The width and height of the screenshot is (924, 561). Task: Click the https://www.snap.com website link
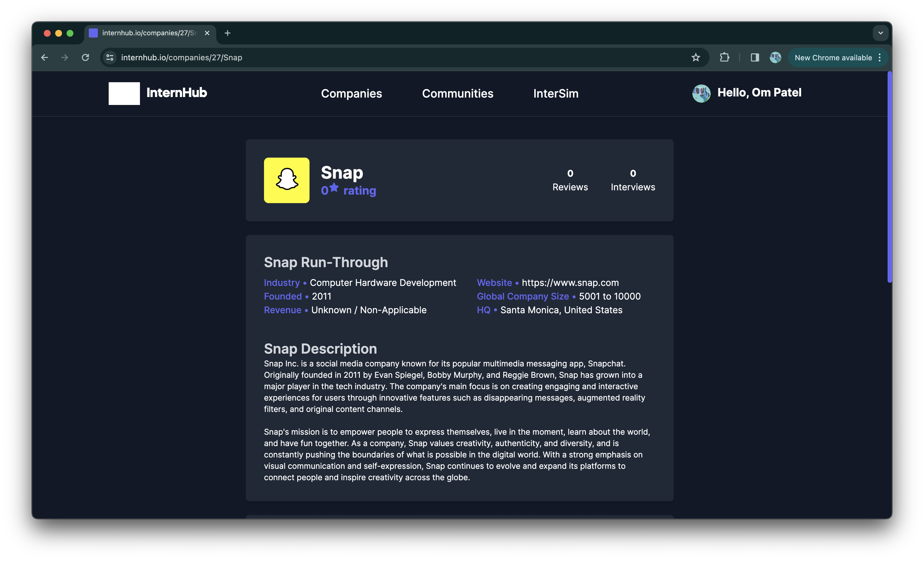tap(570, 282)
